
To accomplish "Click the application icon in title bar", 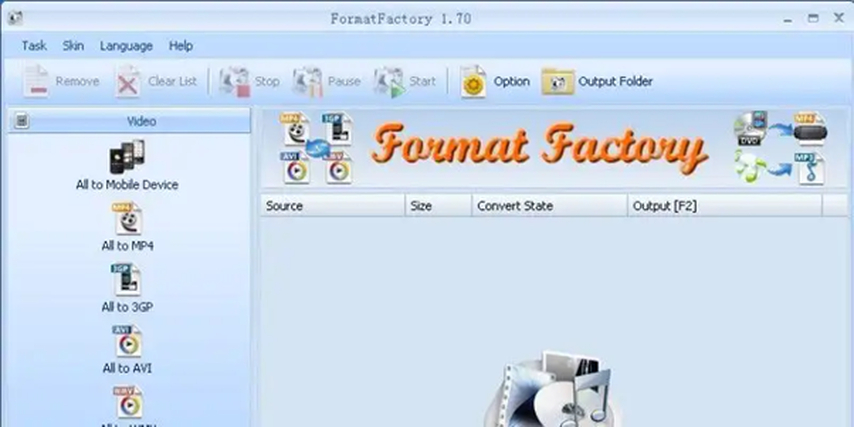I will click(15, 19).
